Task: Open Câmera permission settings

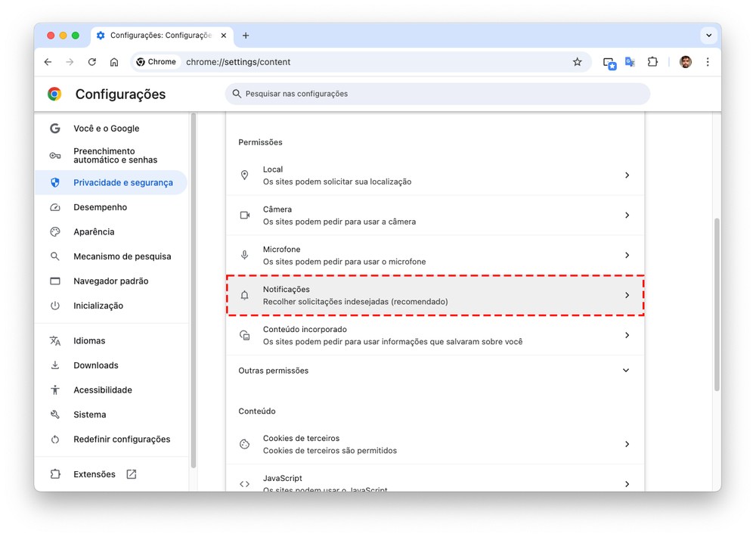Action: click(x=435, y=216)
